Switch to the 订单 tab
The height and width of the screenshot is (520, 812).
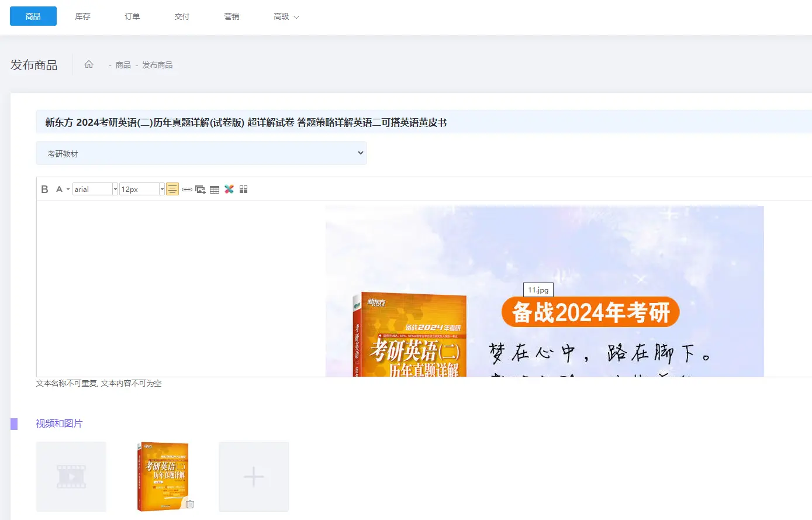pos(132,16)
